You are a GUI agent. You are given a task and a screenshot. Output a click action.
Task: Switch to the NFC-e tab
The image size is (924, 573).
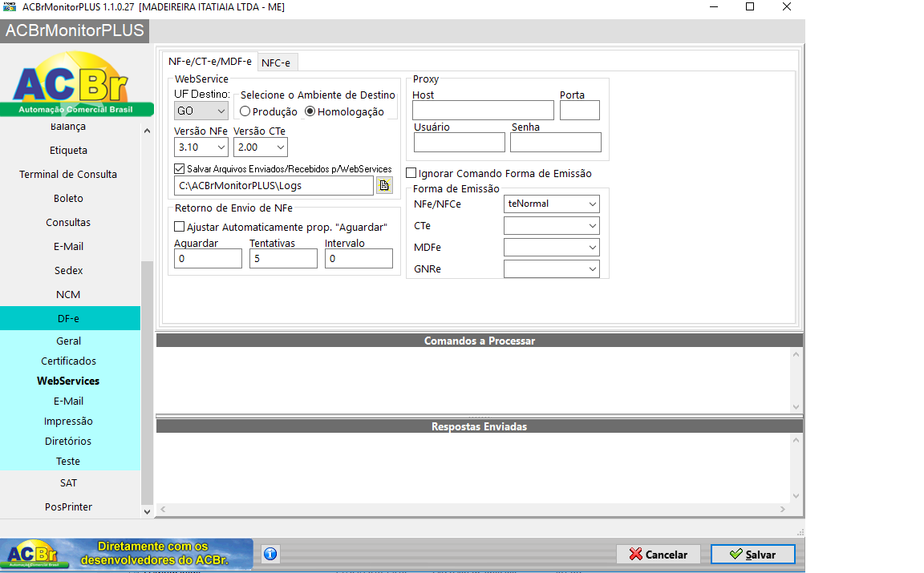pos(276,63)
